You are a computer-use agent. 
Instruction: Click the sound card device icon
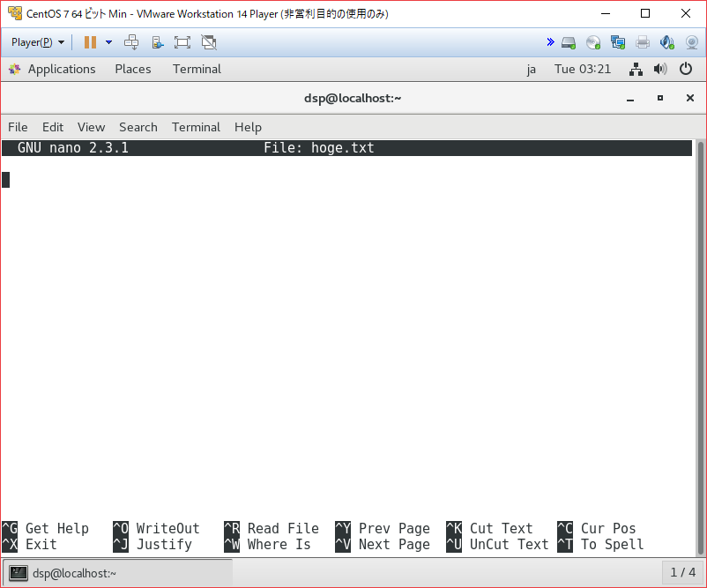pyautogui.click(x=666, y=43)
